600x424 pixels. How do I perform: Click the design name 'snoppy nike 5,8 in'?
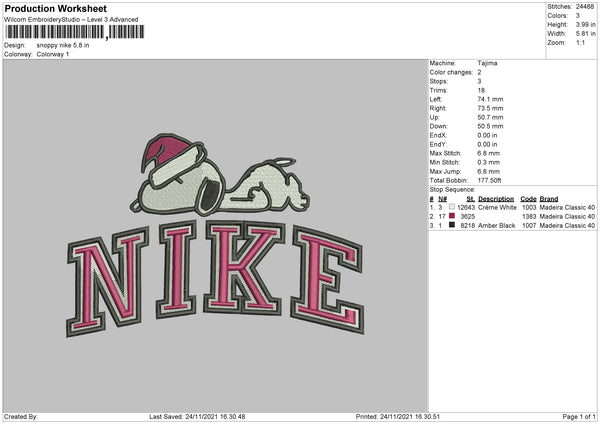point(63,45)
